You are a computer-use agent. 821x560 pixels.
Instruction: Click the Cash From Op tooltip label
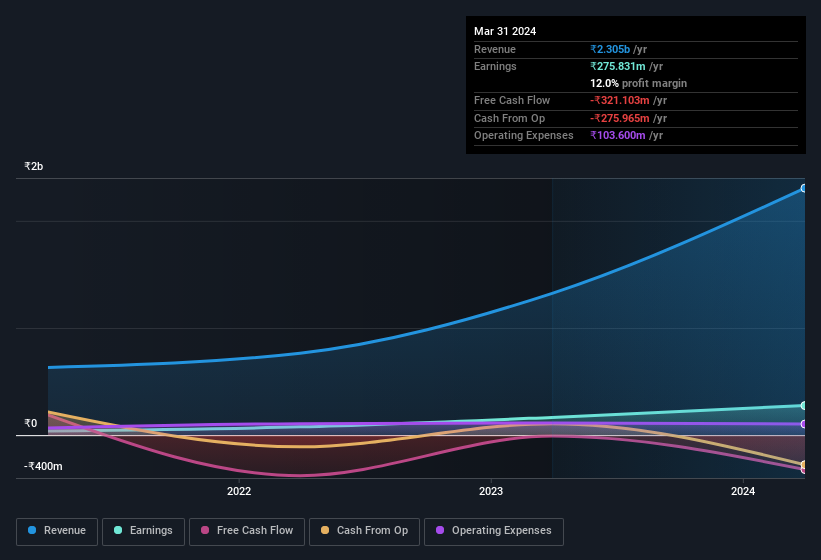pos(509,118)
